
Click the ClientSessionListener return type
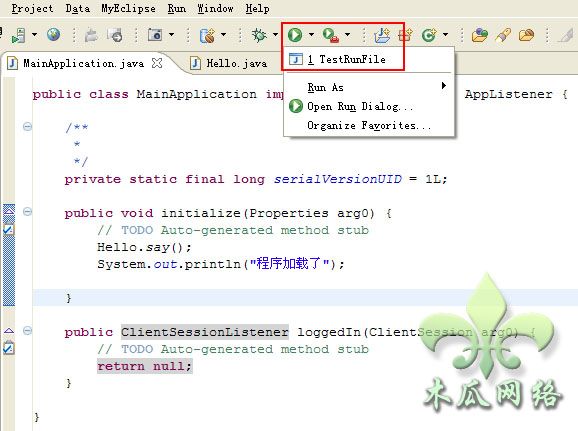point(205,332)
